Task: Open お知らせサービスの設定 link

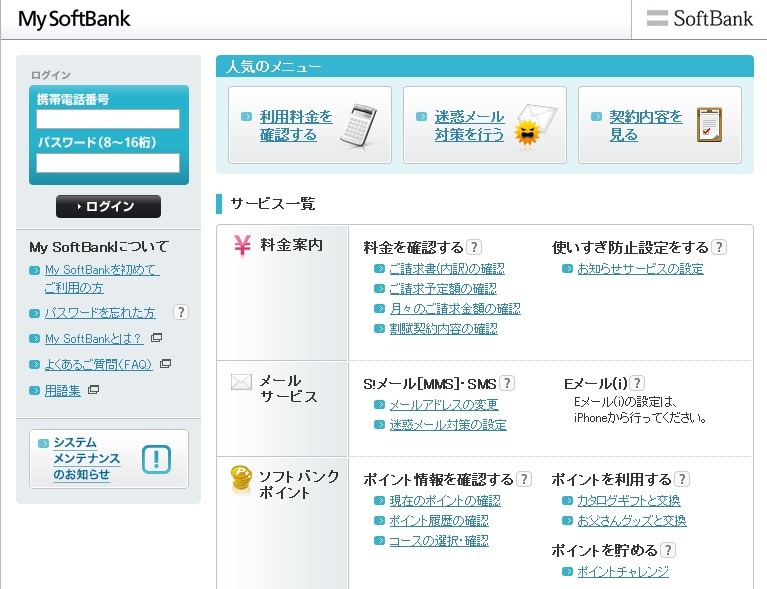Action: click(640, 269)
